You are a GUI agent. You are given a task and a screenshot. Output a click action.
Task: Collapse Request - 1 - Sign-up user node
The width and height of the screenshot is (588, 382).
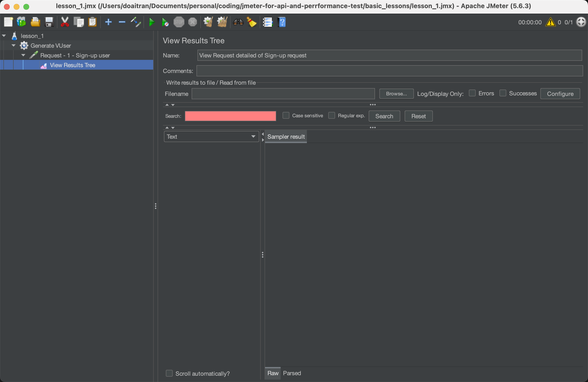click(23, 55)
